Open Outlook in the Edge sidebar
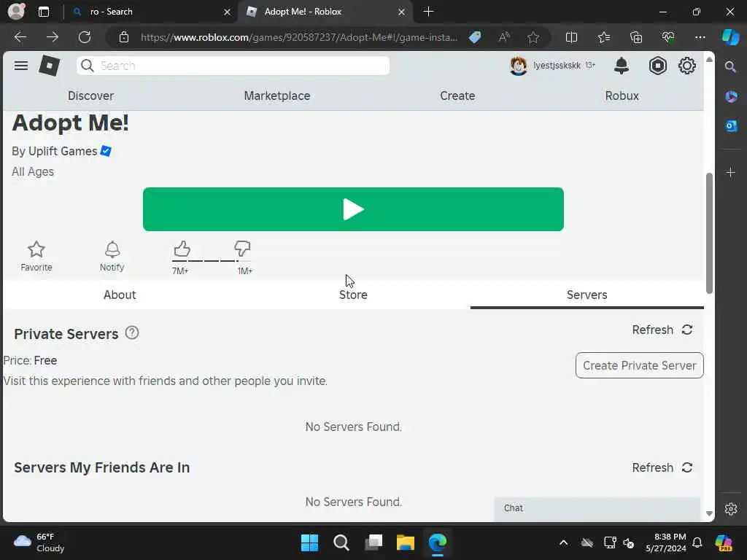This screenshot has width=747, height=560. (x=731, y=125)
